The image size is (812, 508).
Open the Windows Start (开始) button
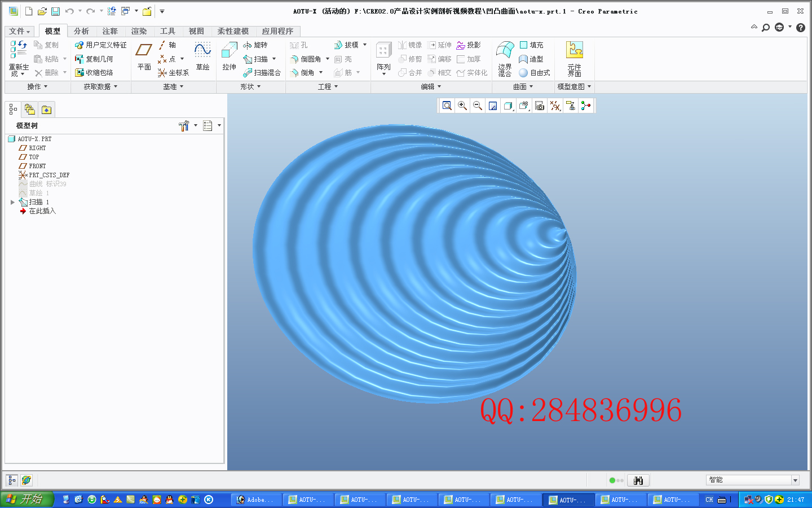[27, 500]
